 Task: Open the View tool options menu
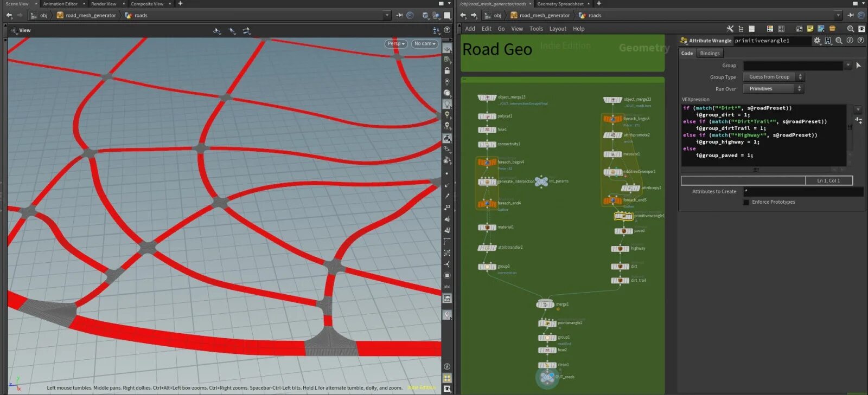click(x=14, y=30)
